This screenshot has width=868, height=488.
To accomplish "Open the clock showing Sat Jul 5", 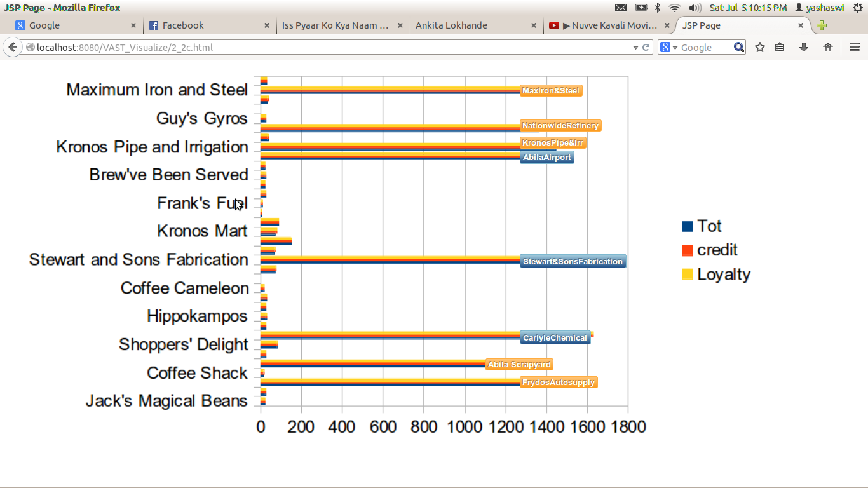I will 748,8.
